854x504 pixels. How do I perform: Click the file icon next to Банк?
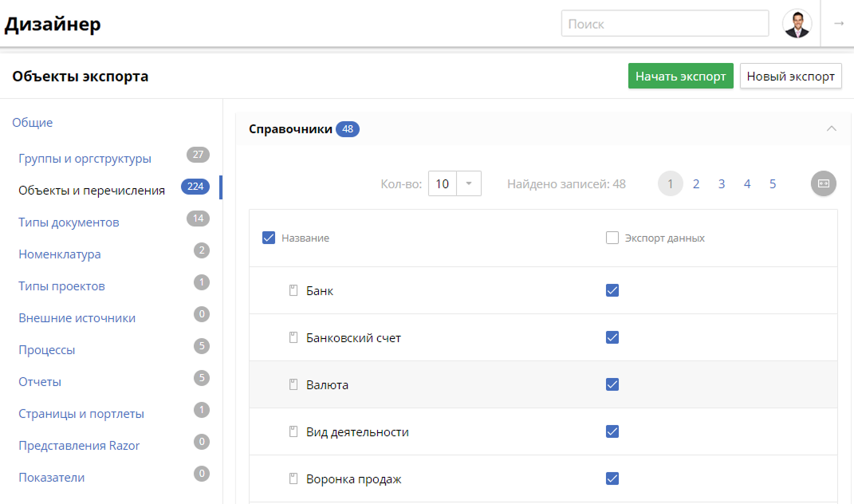293,290
